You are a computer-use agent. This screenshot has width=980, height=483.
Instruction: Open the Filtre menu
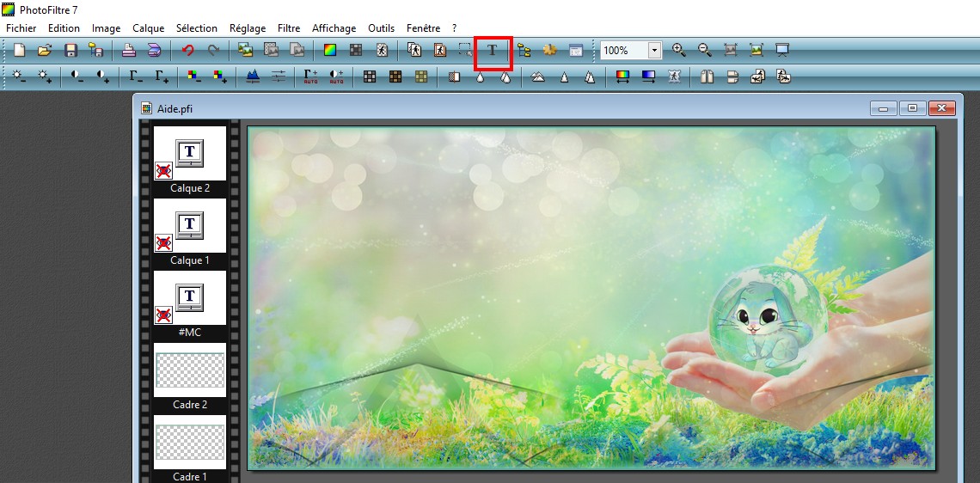[289, 28]
